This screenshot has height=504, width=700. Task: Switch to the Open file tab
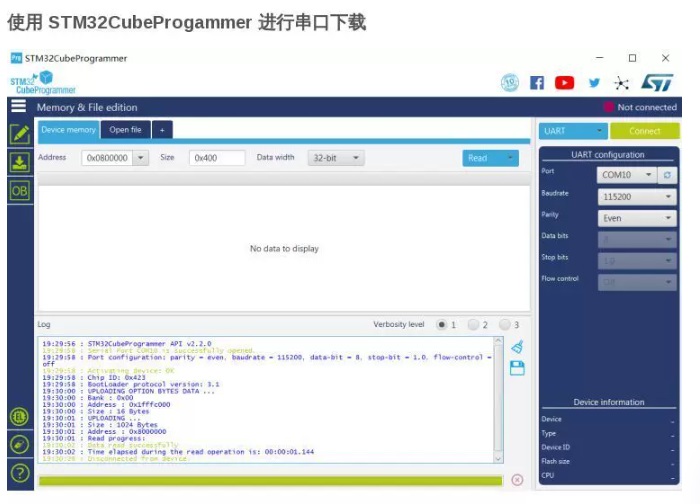coord(125,130)
